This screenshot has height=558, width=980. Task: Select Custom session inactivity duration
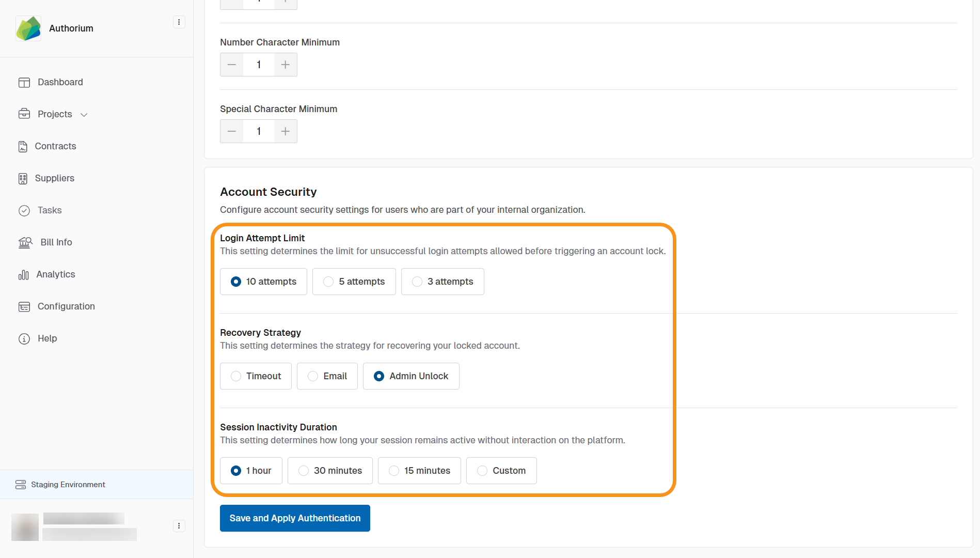501,471
